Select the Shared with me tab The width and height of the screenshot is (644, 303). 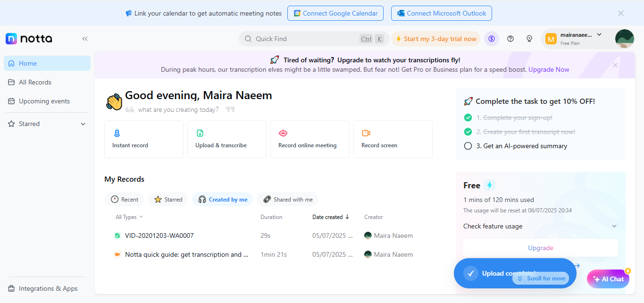[x=287, y=200]
